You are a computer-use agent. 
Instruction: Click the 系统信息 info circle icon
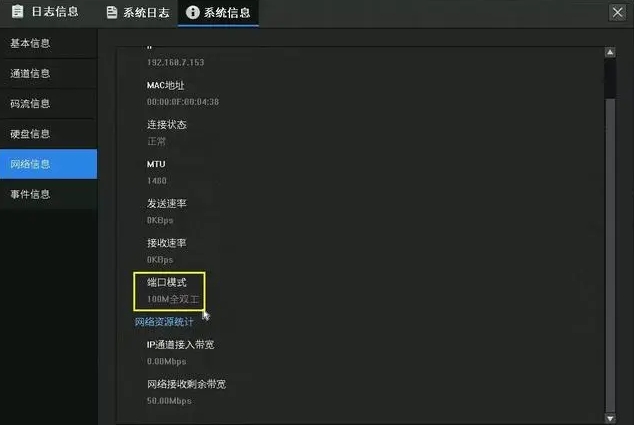[x=192, y=13]
